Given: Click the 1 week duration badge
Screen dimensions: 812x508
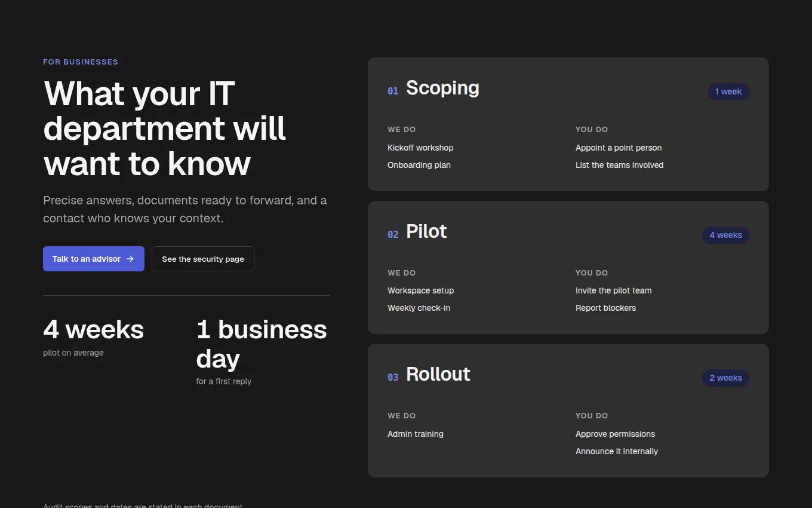Looking at the screenshot, I should [728, 91].
